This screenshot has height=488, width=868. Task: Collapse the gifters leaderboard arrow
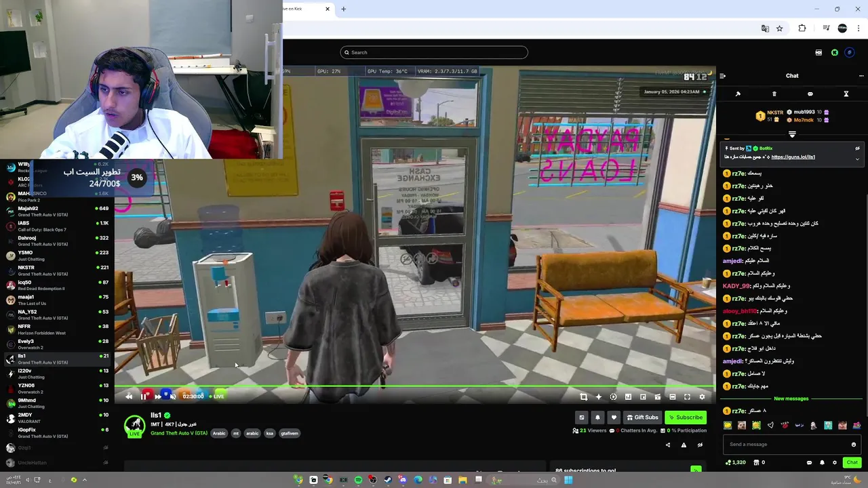click(792, 134)
